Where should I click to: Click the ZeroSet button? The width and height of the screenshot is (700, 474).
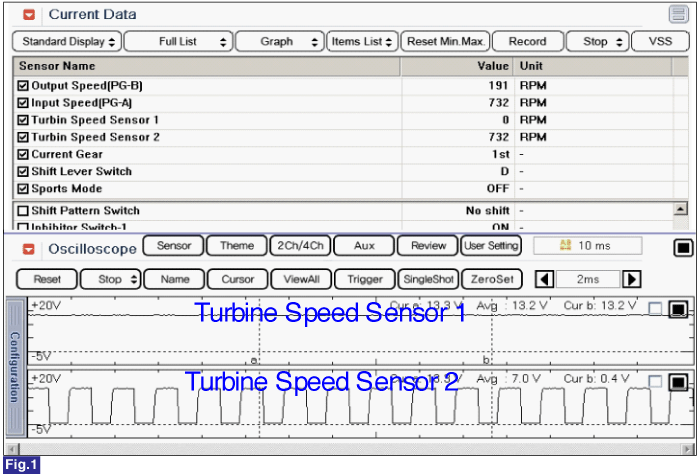(x=492, y=279)
